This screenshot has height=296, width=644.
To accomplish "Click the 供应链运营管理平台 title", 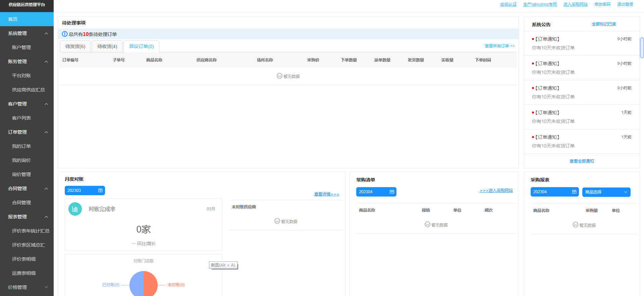I will 27,5.
